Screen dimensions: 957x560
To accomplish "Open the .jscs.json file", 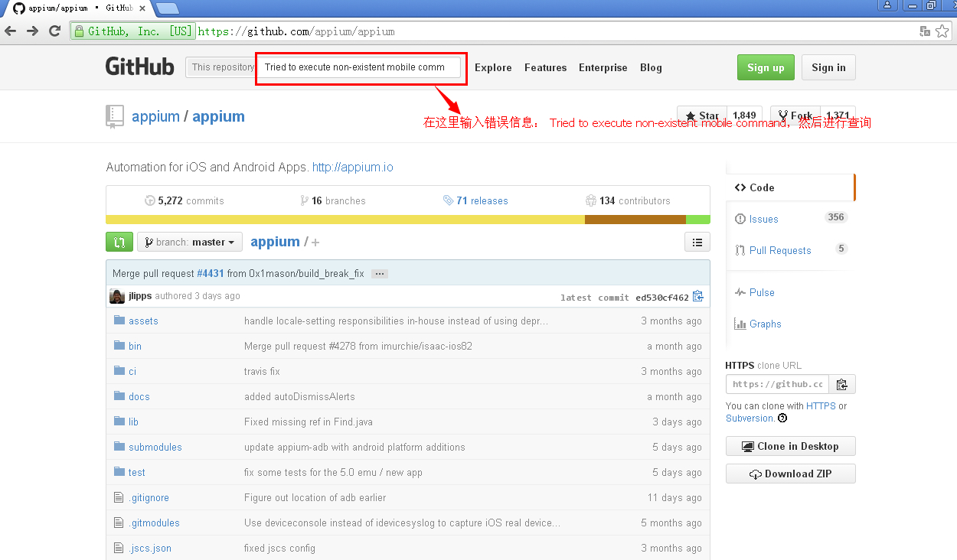I will coord(150,548).
